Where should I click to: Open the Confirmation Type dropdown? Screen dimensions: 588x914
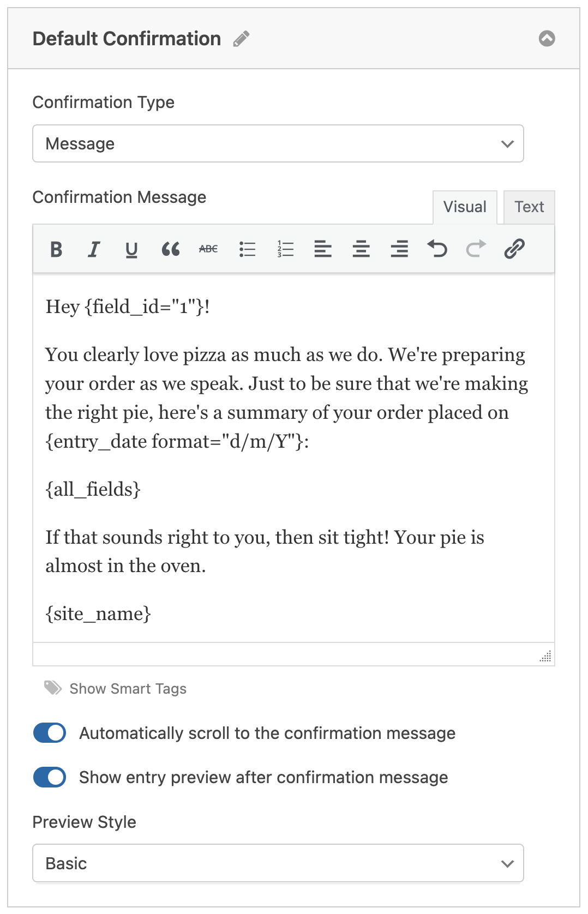[x=278, y=143]
